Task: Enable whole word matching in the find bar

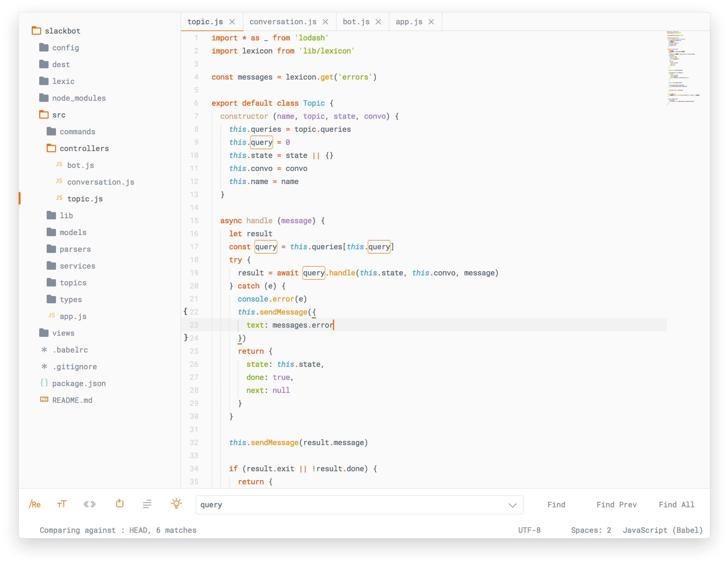Action: pos(89,504)
